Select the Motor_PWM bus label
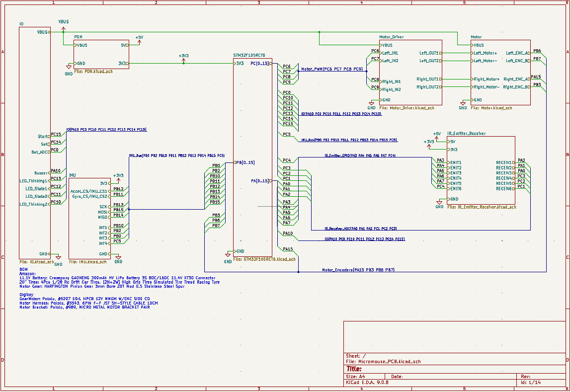The image size is (571, 392). pos(332,69)
